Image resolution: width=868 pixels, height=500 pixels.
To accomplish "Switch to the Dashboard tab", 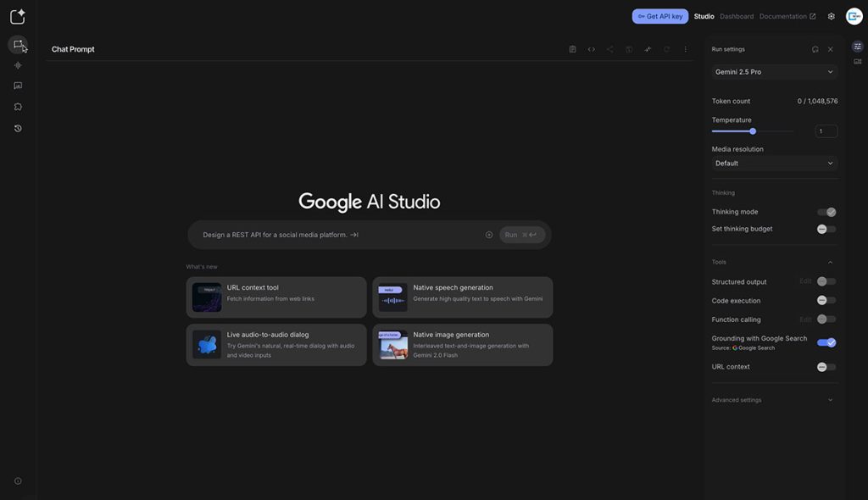I will click(737, 16).
